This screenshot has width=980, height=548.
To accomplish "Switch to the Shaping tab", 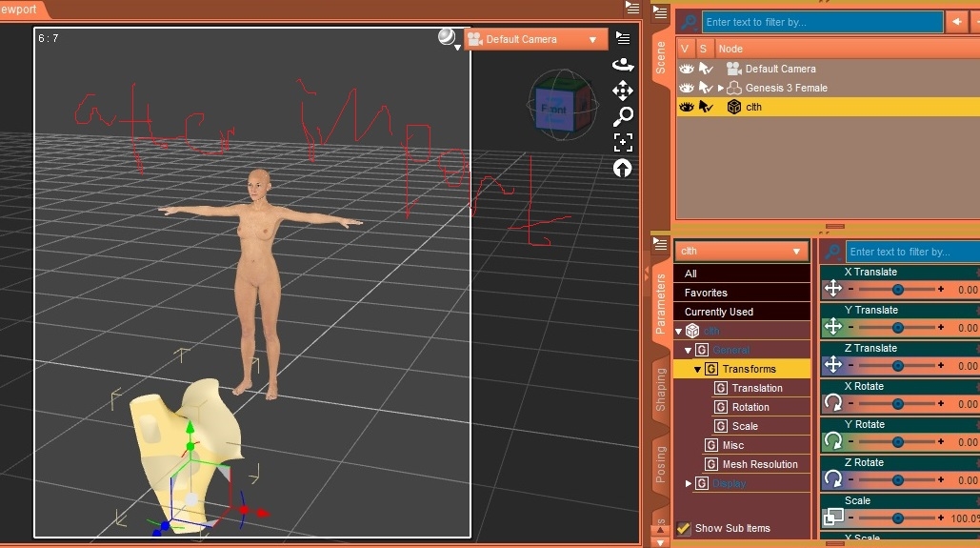I will [661, 389].
